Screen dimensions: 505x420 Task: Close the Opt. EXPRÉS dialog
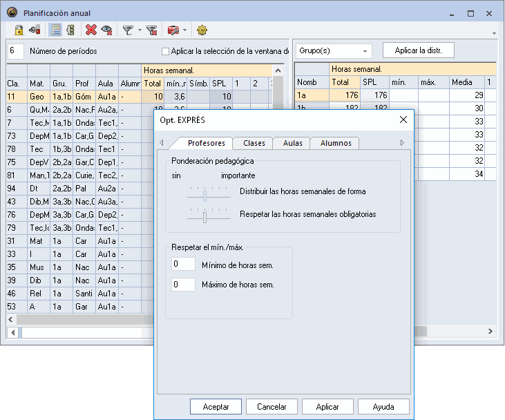point(403,120)
